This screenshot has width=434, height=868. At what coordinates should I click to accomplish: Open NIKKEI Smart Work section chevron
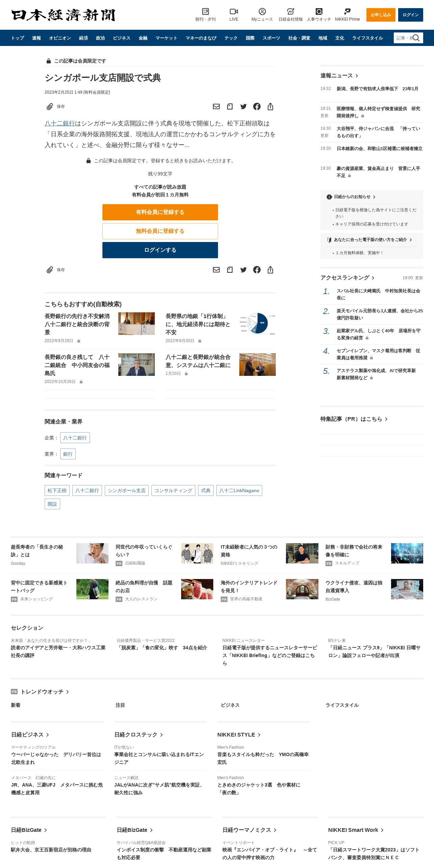coord(382,830)
